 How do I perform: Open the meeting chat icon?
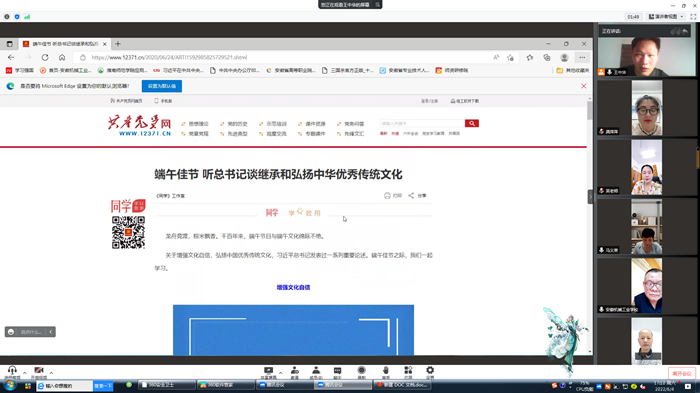[x=338, y=371]
